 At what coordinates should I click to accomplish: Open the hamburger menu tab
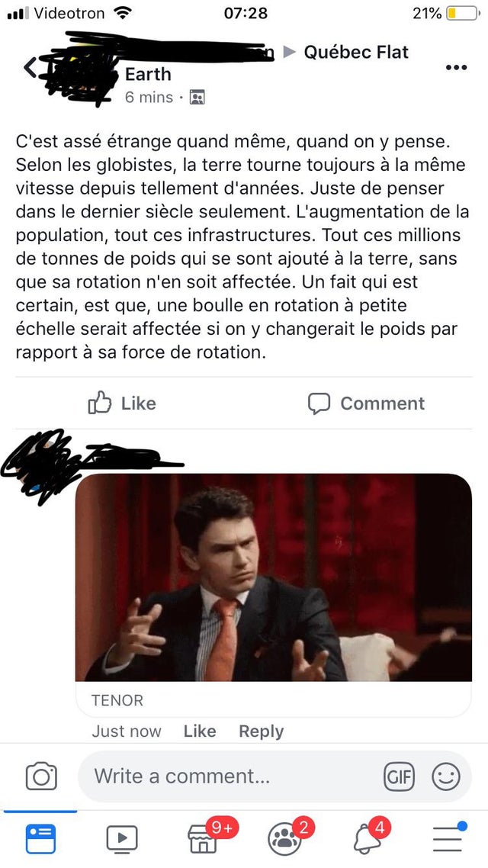pyautogui.click(x=447, y=839)
